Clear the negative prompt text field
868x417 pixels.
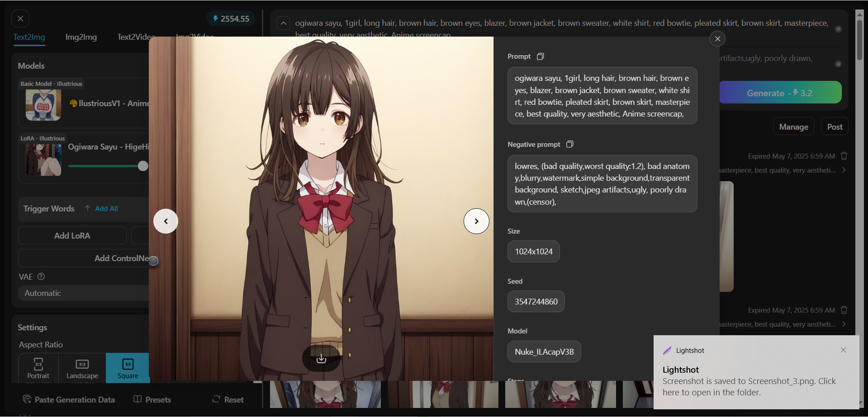[x=838, y=64]
